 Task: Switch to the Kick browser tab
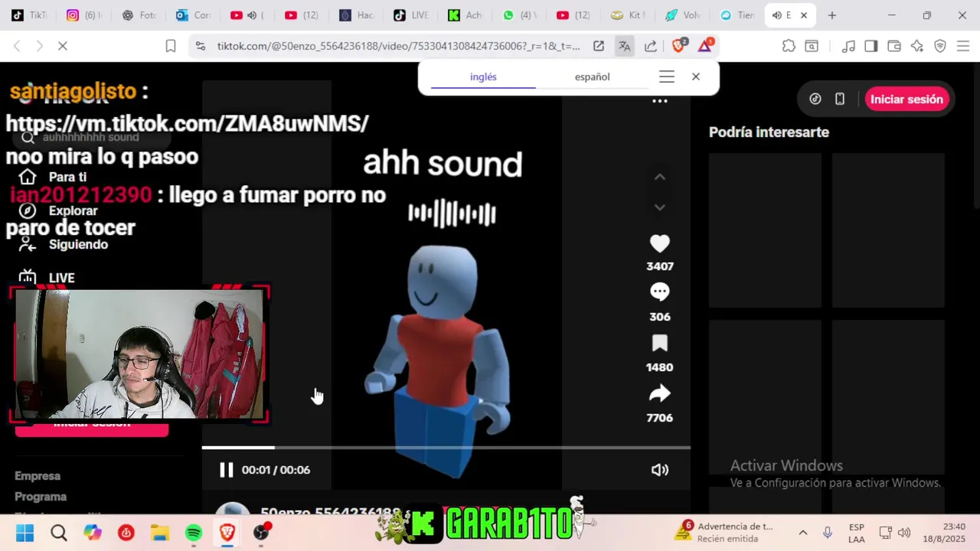465,15
